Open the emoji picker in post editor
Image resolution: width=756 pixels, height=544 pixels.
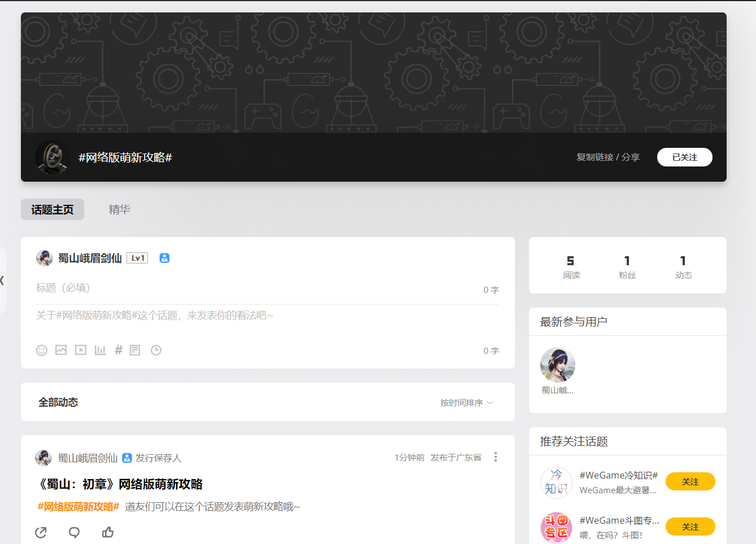42,350
